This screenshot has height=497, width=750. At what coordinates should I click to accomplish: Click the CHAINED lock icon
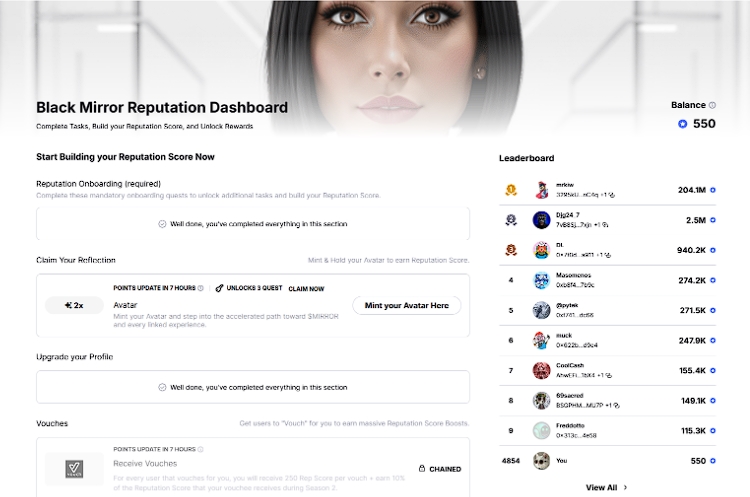point(422,468)
